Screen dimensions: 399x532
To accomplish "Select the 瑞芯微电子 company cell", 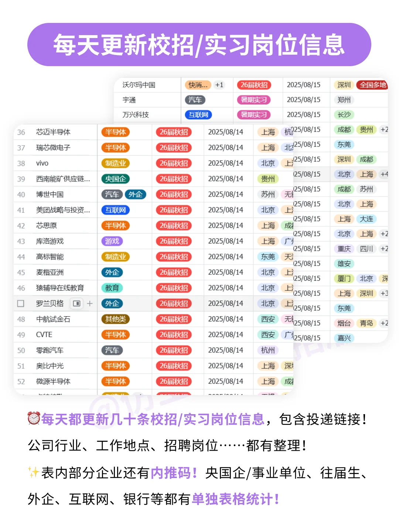I will (x=53, y=148).
